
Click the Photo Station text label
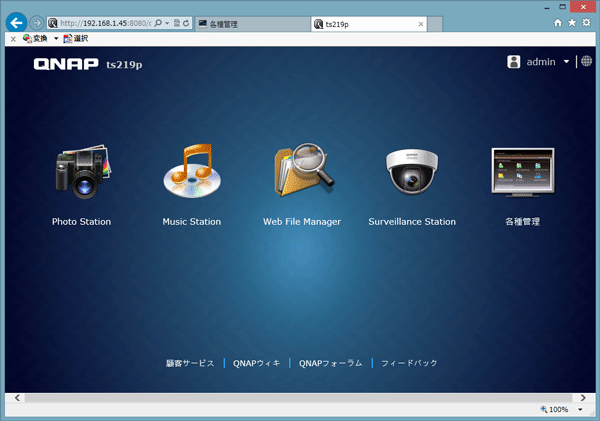pyautogui.click(x=82, y=222)
